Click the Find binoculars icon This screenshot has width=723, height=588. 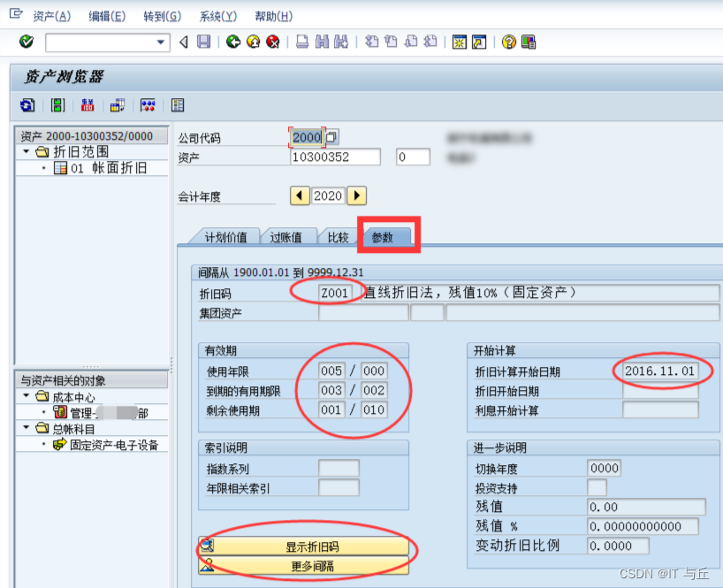pos(322,42)
